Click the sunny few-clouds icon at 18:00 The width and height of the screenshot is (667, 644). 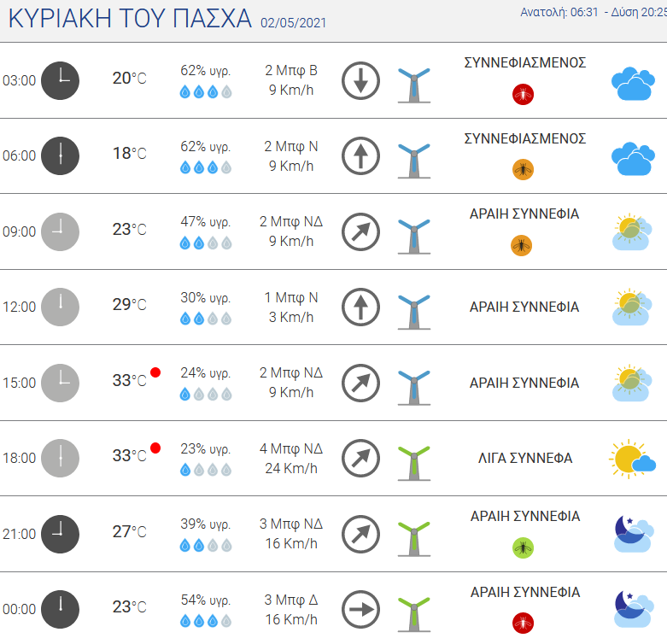click(x=632, y=459)
